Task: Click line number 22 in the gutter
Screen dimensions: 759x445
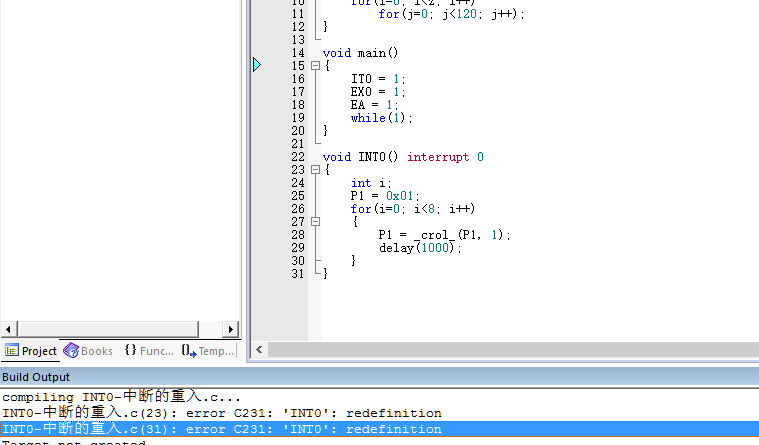Action: [x=298, y=157]
